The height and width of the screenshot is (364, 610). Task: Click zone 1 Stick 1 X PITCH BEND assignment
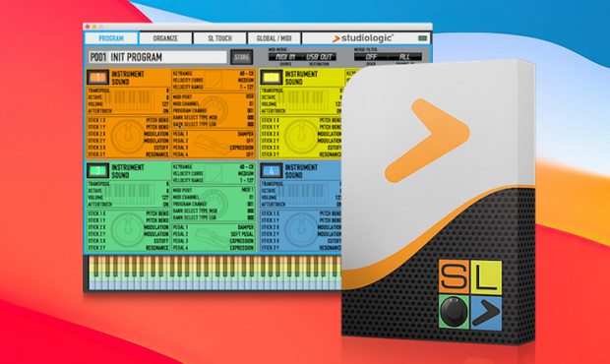tap(157, 120)
